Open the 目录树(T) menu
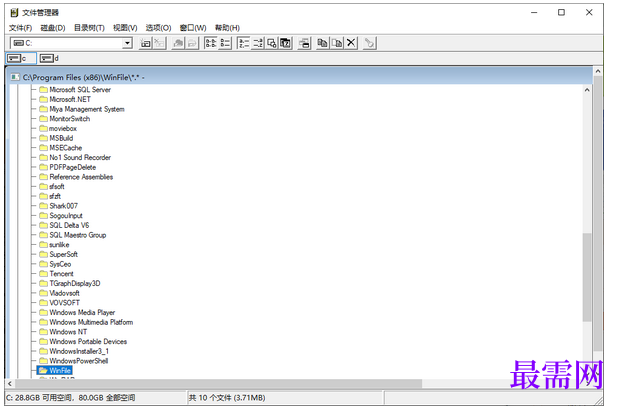Screen dimensions: 622x406 (x=89, y=28)
